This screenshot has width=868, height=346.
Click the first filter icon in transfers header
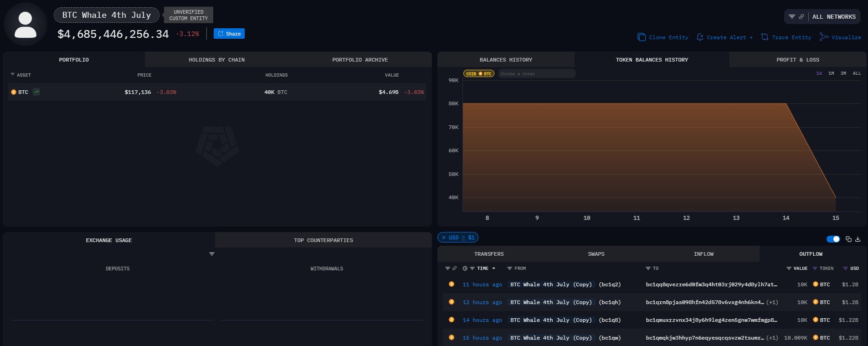[447, 269]
